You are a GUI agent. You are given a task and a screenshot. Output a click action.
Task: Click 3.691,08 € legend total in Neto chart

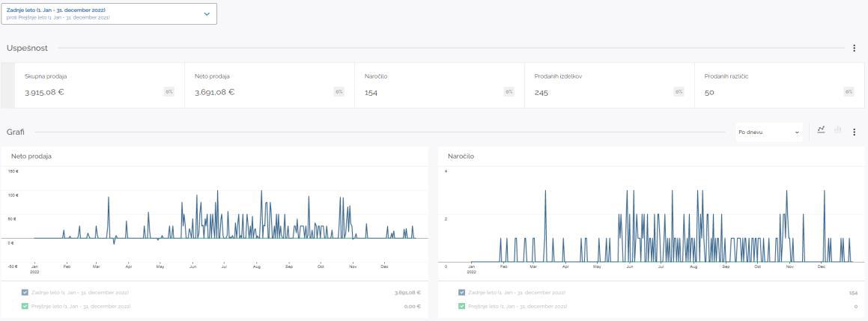point(407,293)
